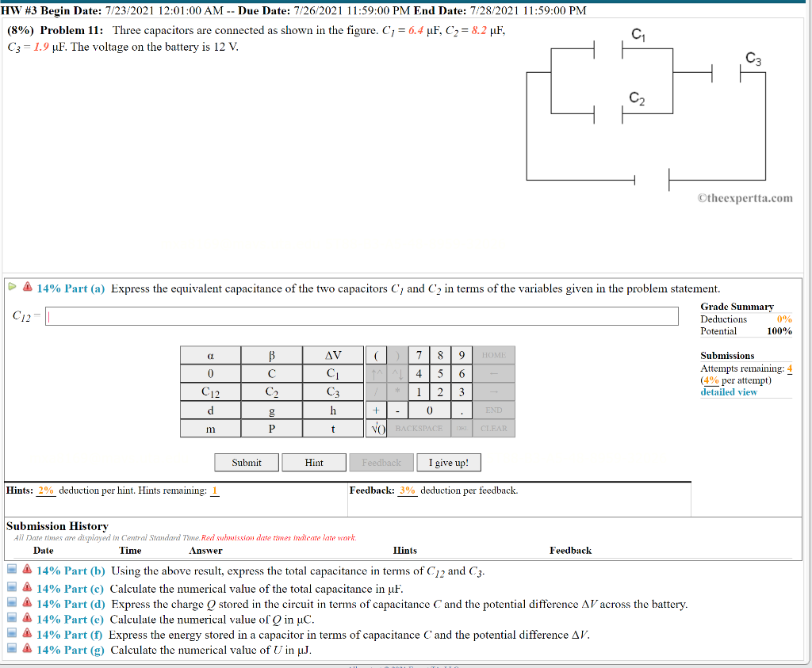Click the warning icon beside Part (b)

click(28, 569)
